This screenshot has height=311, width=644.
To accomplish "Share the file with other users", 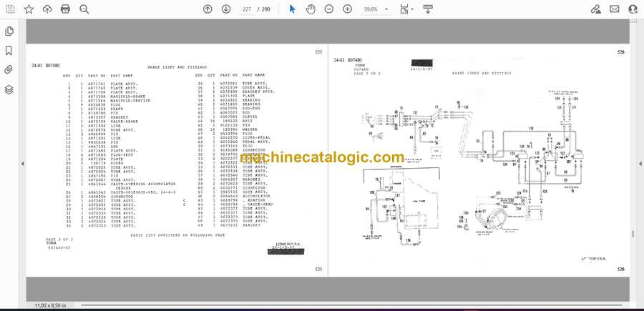I will click(x=633, y=9).
